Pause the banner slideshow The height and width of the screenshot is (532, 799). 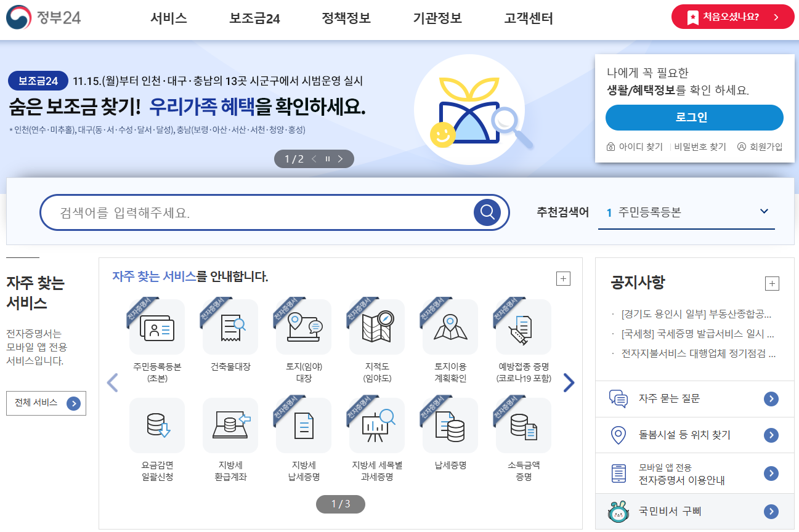click(x=328, y=159)
